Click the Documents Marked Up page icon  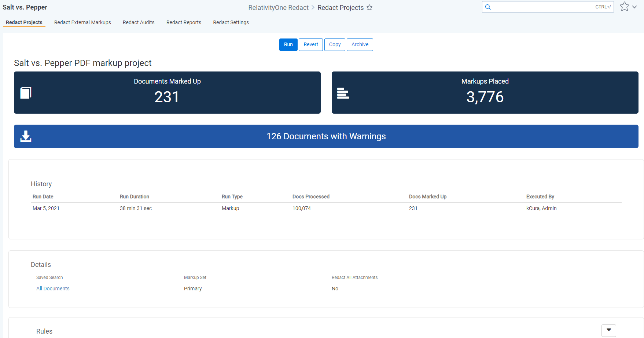(x=26, y=93)
